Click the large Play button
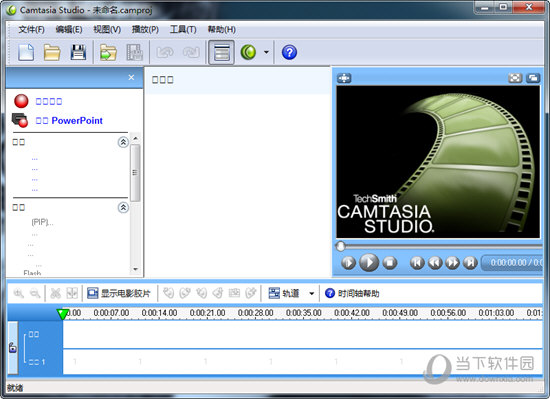Image resolution: width=550 pixels, height=399 pixels. pyautogui.click(x=369, y=262)
